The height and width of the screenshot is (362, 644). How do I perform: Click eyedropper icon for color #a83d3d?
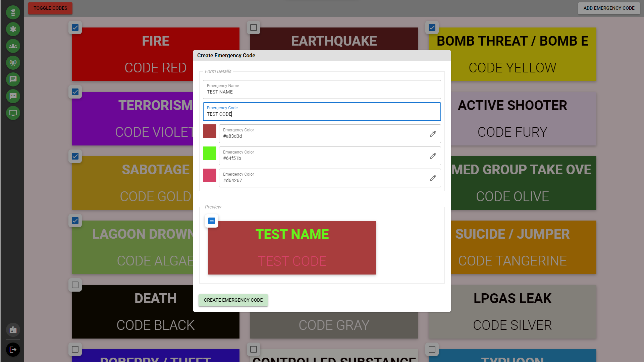[433, 134]
